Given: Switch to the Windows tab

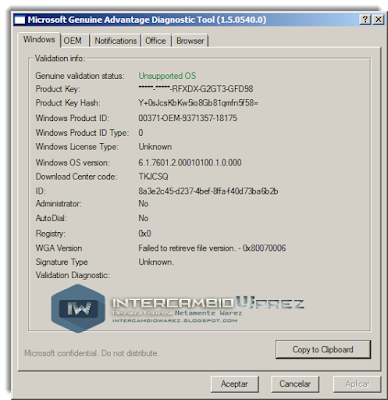Looking at the screenshot, I should (39, 39).
